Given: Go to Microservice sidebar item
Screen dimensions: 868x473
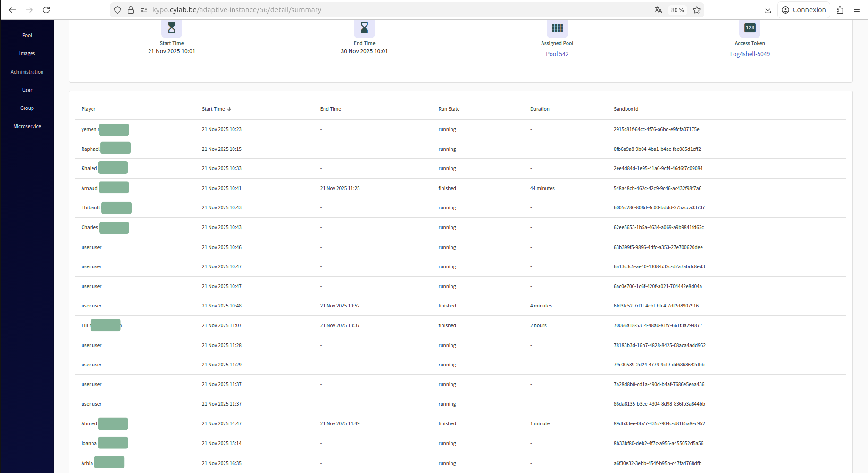Looking at the screenshot, I should (x=27, y=126).
